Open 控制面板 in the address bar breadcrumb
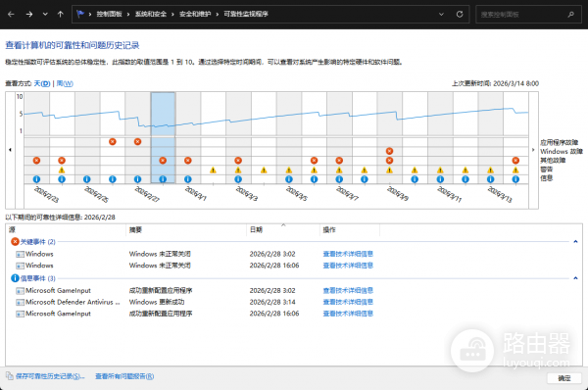This screenshot has height=390, width=588. point(109,14)
